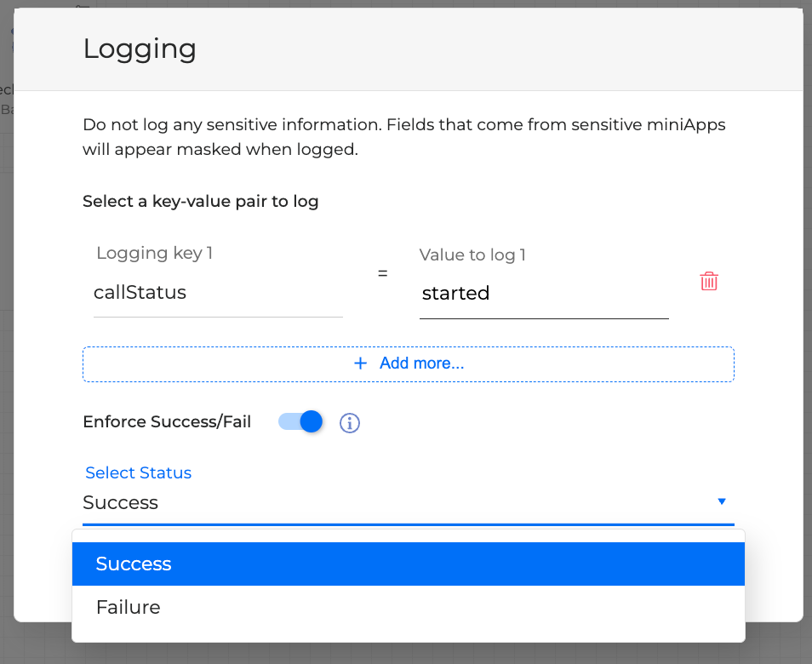Click the equals sign between key and value
Image resolution: width=812 pixels, height=664 pixels.
pyautogui.click(x=382, y=273)
